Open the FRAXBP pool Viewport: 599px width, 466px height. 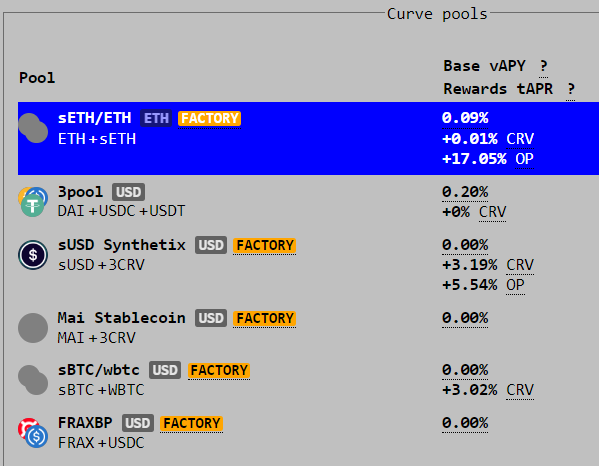pos(85,423)
